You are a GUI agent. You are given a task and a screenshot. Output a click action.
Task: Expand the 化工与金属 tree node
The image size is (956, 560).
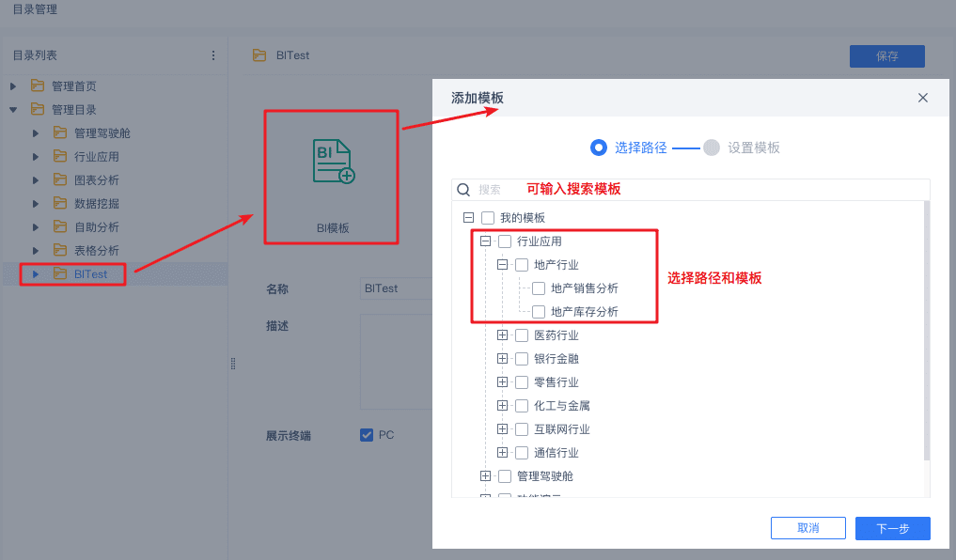point(502,405)
